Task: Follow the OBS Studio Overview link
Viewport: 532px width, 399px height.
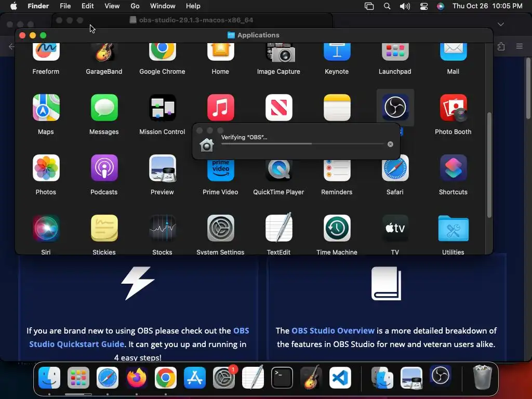Action: [x=333, y=330]
